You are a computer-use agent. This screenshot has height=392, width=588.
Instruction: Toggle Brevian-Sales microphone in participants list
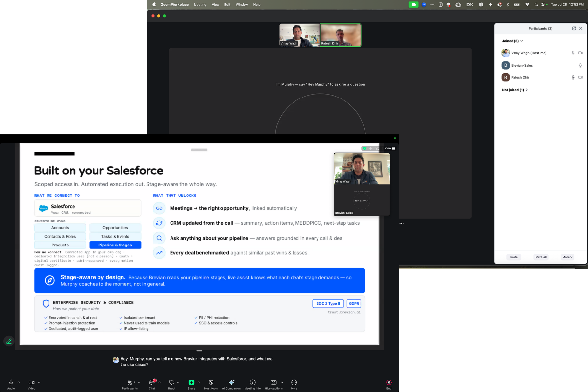[580, 65]
